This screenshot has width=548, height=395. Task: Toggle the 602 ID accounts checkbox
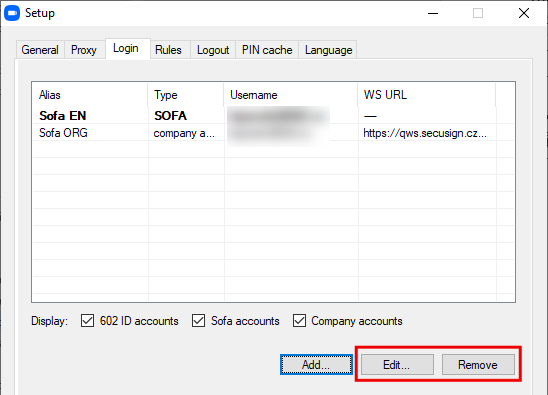[x=87, y=321]
